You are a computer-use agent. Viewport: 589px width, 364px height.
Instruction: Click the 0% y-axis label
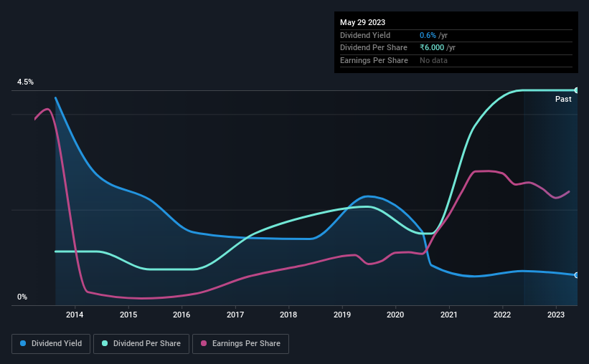22,297
